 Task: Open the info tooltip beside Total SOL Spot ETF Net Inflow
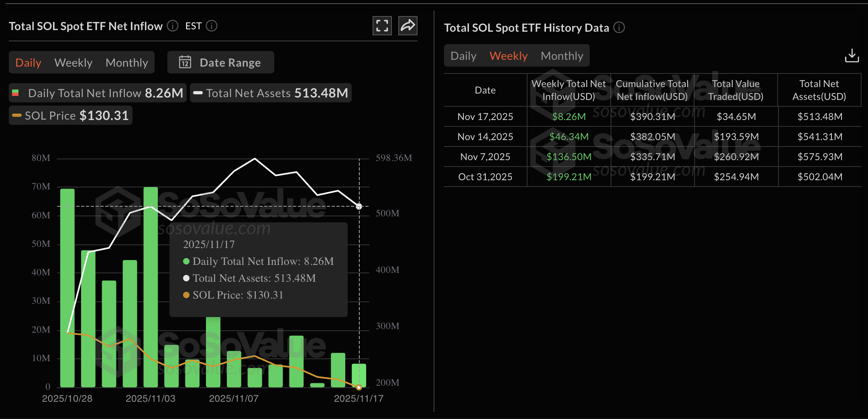[172, 26]
